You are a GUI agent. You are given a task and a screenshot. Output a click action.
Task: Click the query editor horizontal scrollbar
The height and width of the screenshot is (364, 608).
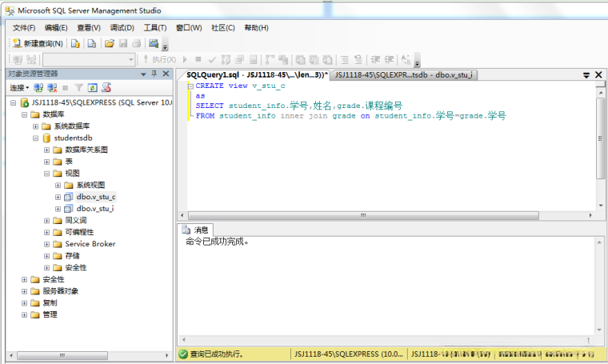(x=363, y=215)
